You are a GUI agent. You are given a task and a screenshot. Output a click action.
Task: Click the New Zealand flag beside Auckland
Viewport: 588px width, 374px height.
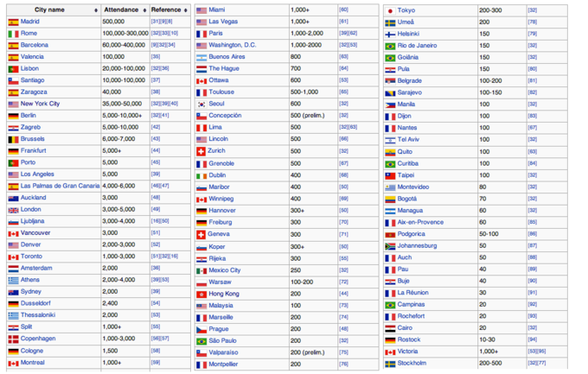point(13,199)
